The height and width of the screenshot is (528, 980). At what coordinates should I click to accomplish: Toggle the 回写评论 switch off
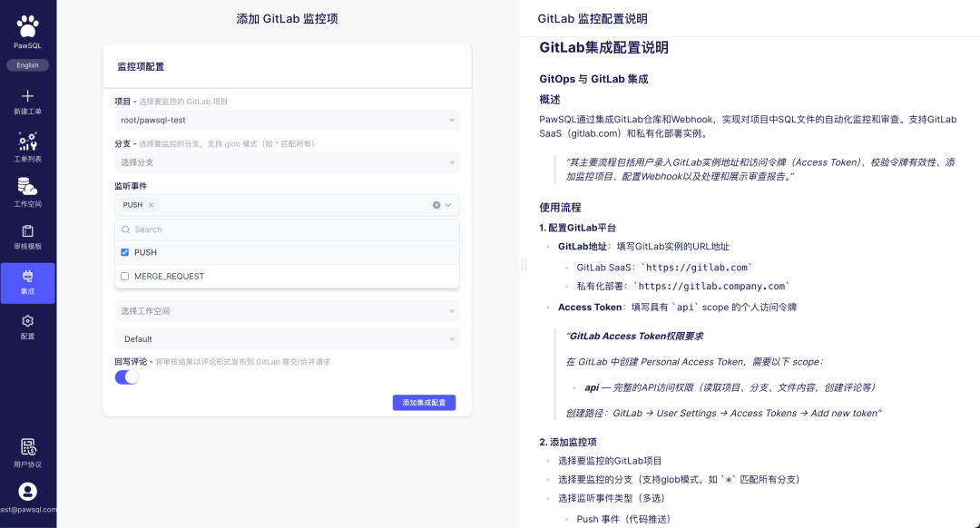point(127,377)
